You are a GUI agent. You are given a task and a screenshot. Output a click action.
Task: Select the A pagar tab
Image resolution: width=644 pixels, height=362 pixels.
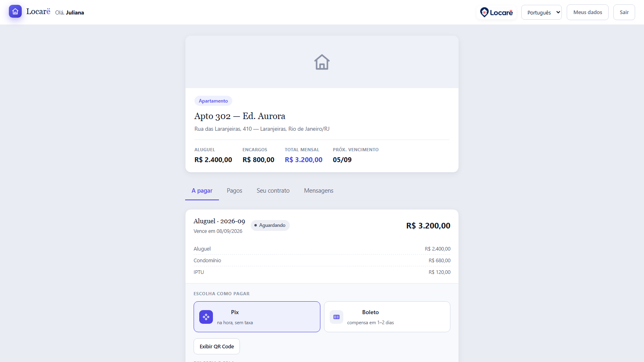202,191
